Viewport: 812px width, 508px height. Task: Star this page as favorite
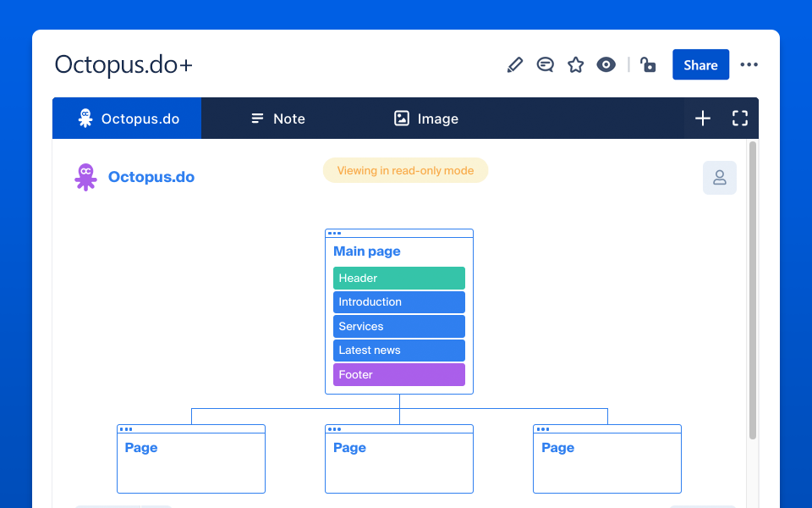[x=575, y=65]
